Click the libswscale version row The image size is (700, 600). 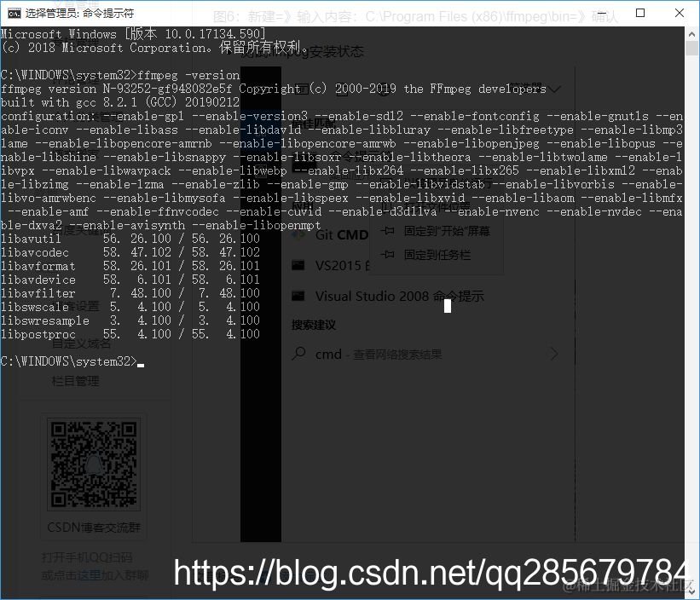tap(130, 307)
